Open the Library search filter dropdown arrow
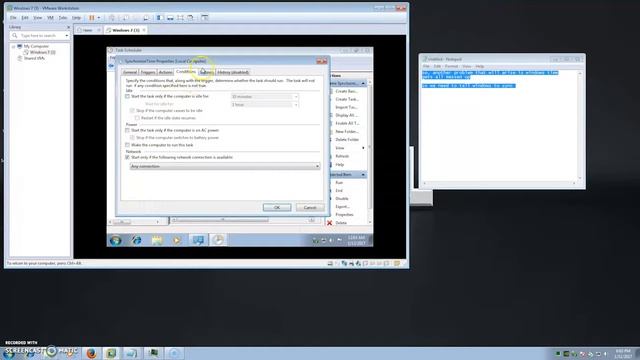640x360 pixels. point(67,36)
